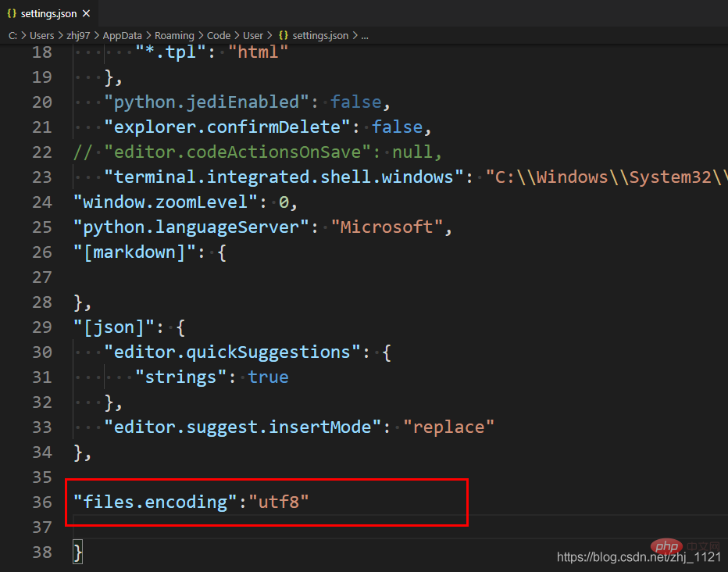The height and width of the screenshot is (572, 728).
Task: Open the zhj97 breadcrumb folder
Action: [78, 36]
